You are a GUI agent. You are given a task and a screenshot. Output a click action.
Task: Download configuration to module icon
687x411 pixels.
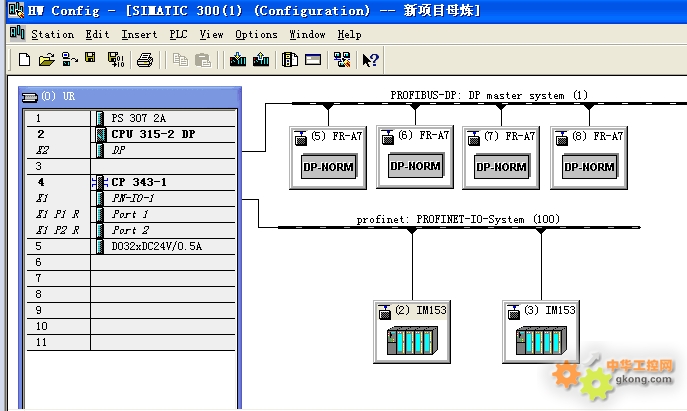[x=238, y=60]
